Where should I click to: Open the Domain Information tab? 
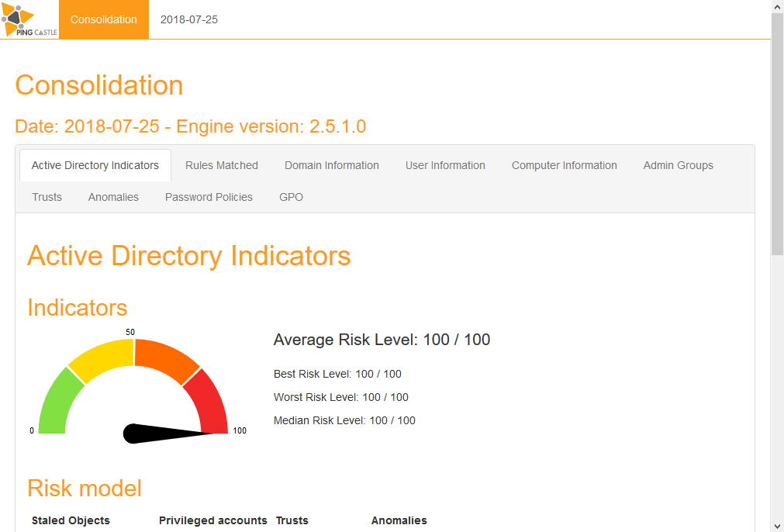[331, 165]
